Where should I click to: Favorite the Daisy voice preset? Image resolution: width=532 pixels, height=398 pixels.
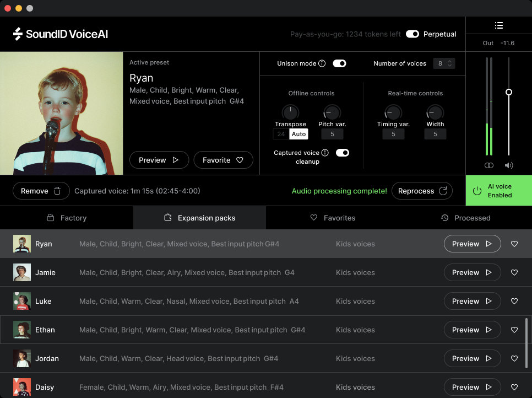514,387
